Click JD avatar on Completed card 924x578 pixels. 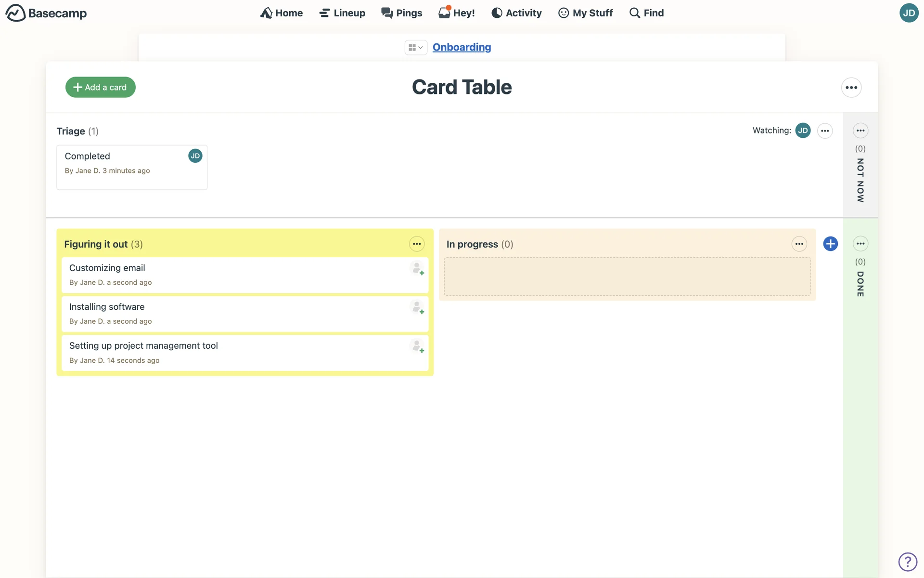coord(195,156)
